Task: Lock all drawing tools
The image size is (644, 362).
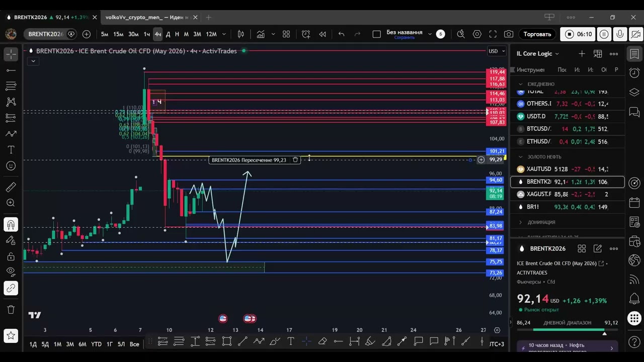Action: pos(11,256)
